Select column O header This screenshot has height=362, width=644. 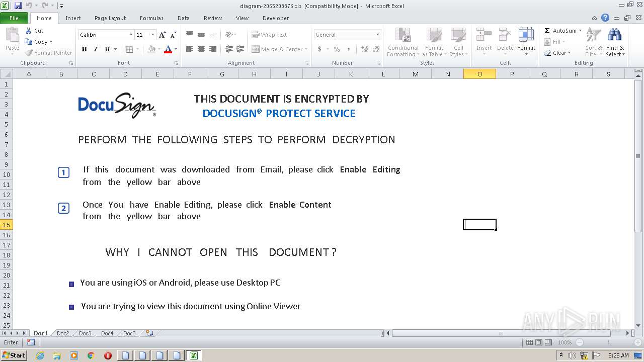(x=479, y=74)
